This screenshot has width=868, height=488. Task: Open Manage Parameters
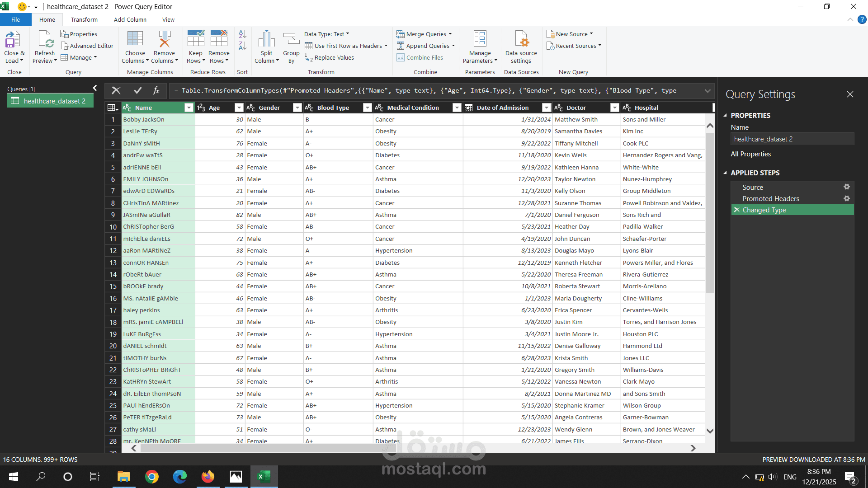click(x=480, y=45)
